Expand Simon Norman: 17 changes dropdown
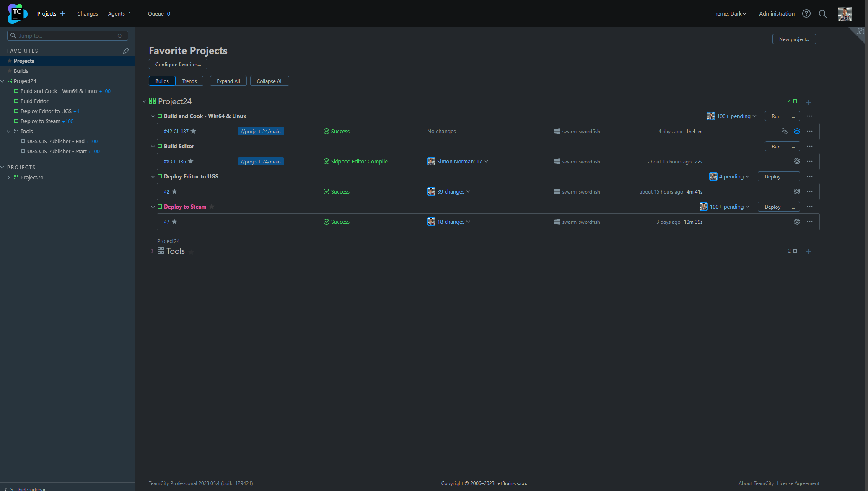 click(462, 161)
